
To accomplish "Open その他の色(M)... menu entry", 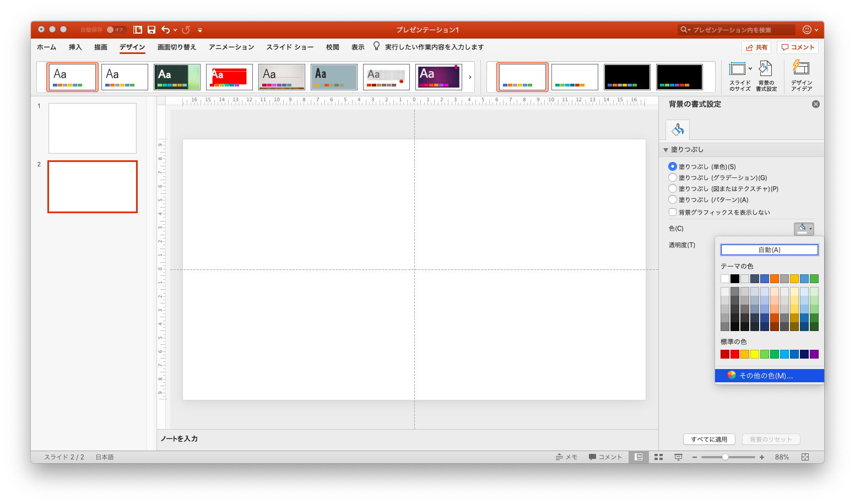I will (x=769, y=376).
